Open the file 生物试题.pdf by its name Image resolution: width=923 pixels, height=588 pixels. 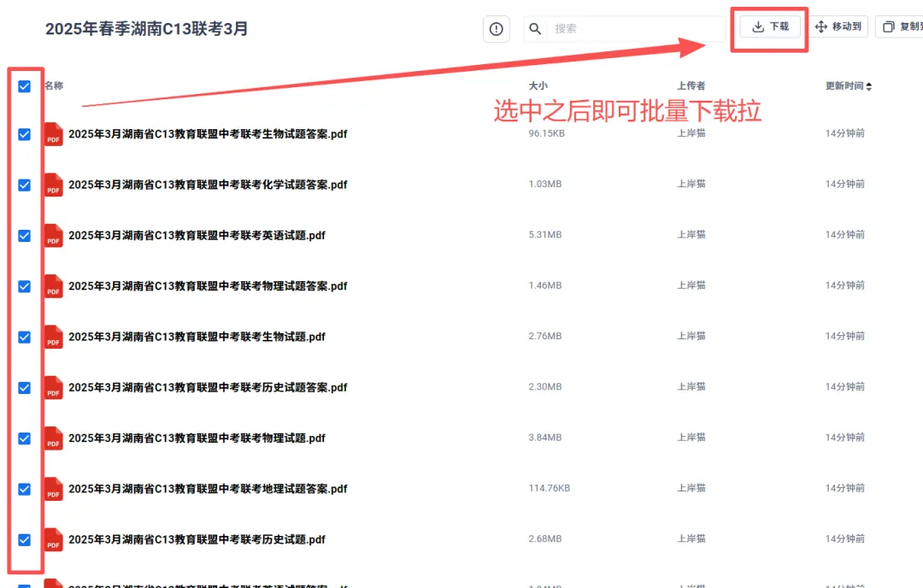(x=197, y=336)
